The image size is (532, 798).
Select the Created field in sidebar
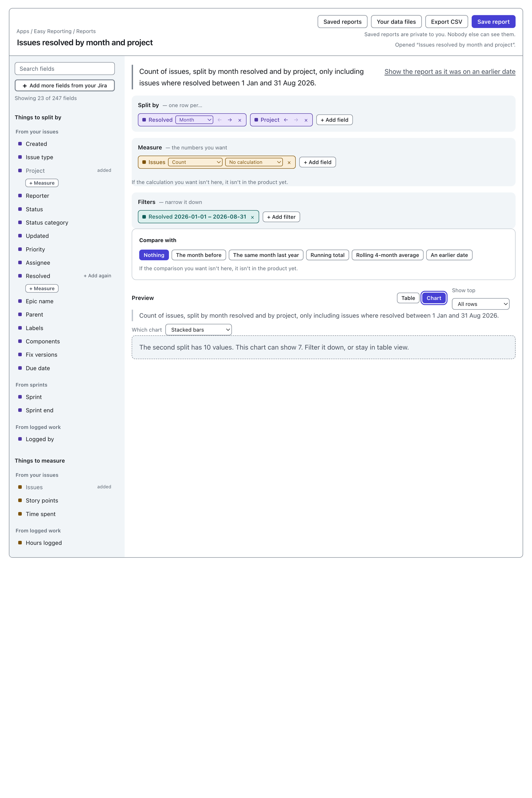tap(65, 144)
